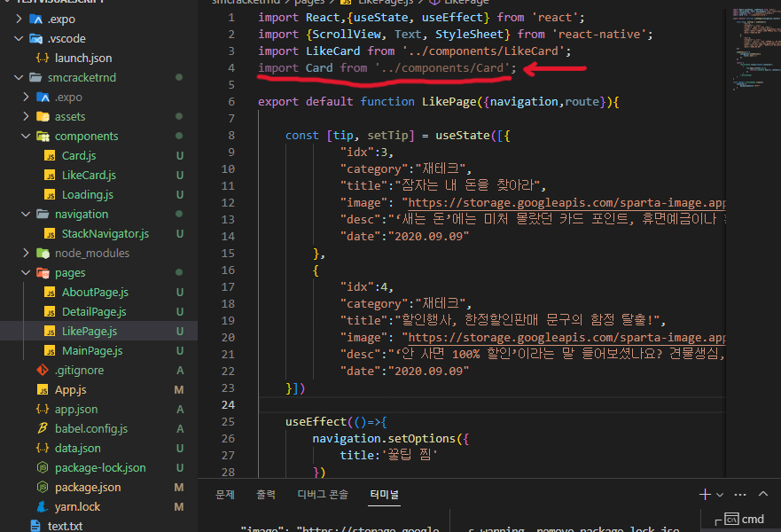Expand the node_modules folder chevron

(26, 253)
